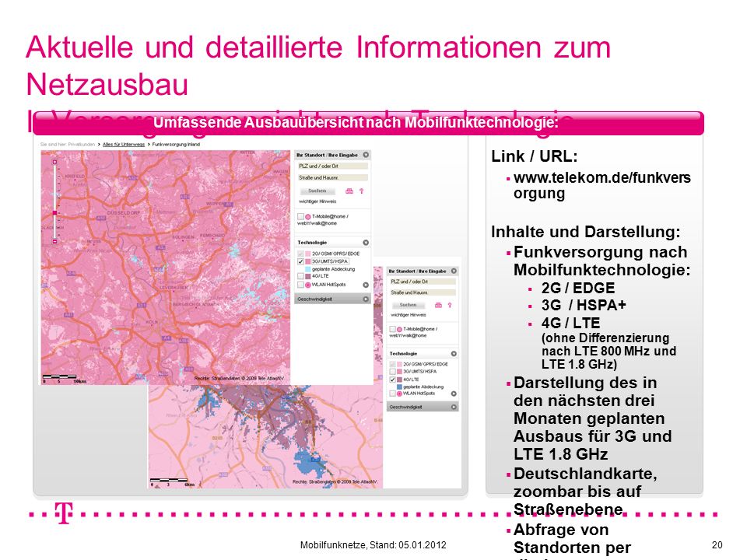Click 'Mobilfunknetze, Stand: 05.01.2012' footer text
The image size is (747, 560).
point(373,544)
